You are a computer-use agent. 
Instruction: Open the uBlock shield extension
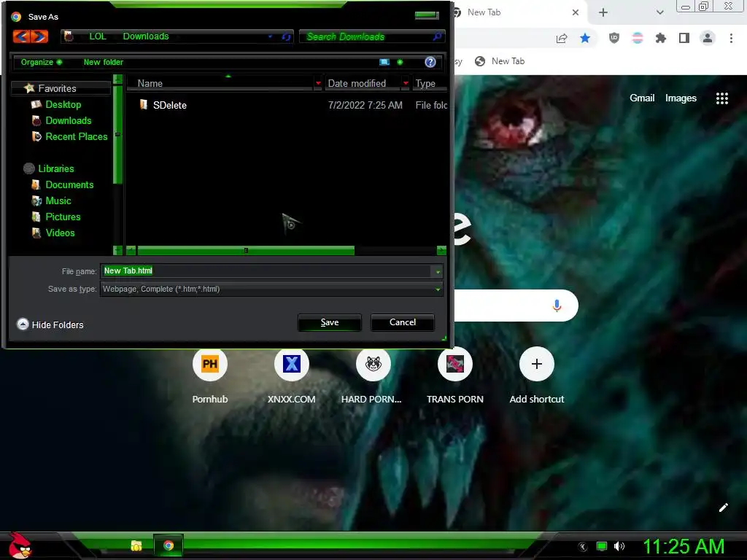[x=614, y=38]
